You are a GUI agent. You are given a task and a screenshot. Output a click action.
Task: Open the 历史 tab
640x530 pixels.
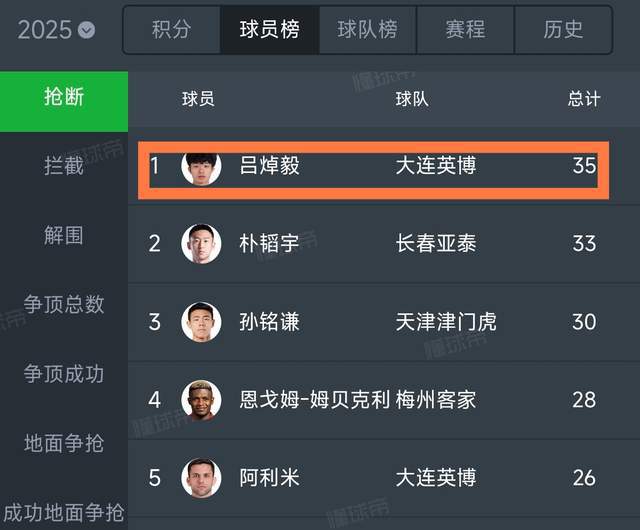pyautogui.click(x=563, y=29)
